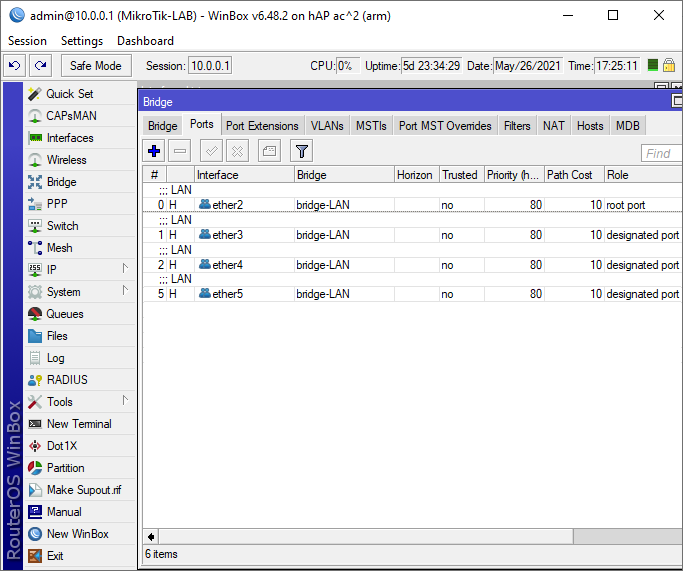Click Exit in the sidebar
Viewport: 683px width, 571px height.
click(x=80, y=556)
